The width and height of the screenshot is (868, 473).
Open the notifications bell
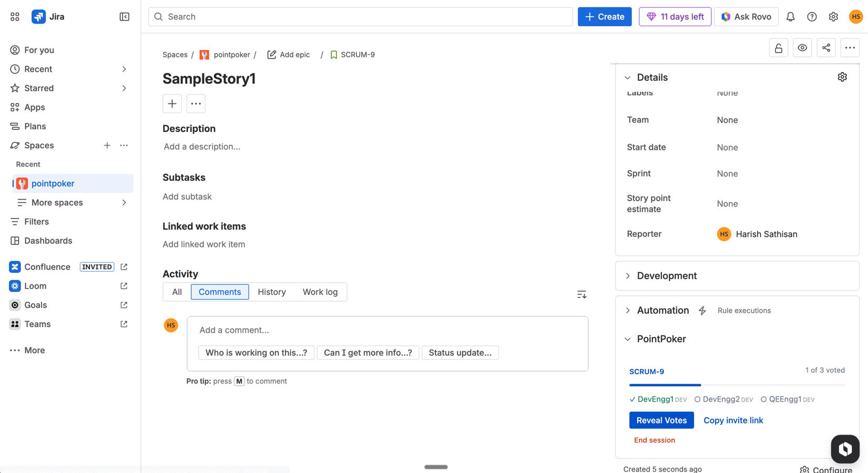click(790, 16)
